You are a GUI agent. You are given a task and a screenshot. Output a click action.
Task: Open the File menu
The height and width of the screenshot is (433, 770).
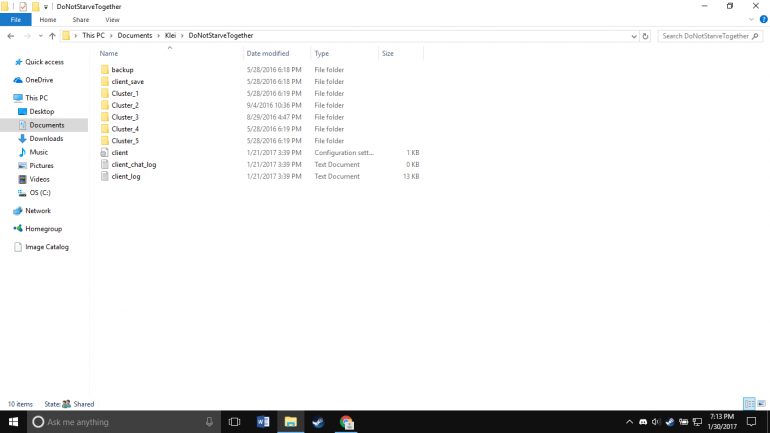coord(15,19)
